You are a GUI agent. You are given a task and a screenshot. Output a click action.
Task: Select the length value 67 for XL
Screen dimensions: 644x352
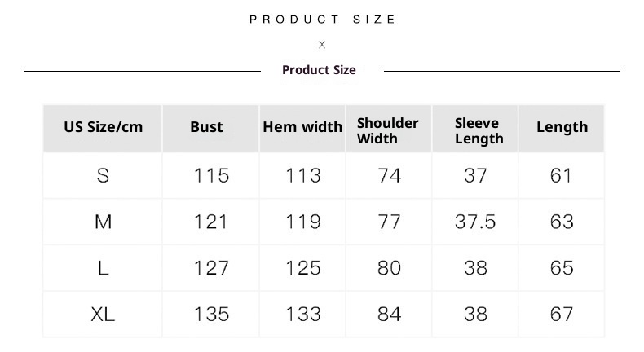click(562, 314)
